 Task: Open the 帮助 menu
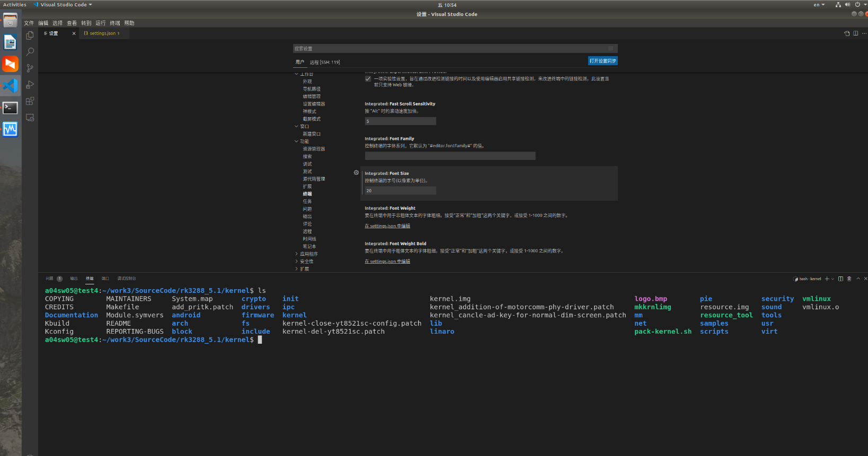click(x=129, y=23)
